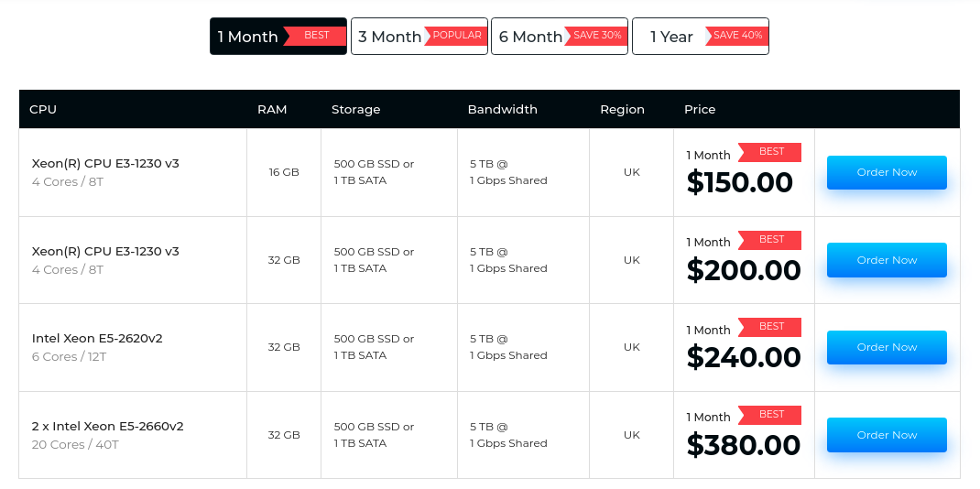The width and height of the screenshot is (980, 489).
Task: Switch to the 3 Month billing tab
Action: point(390,37)
